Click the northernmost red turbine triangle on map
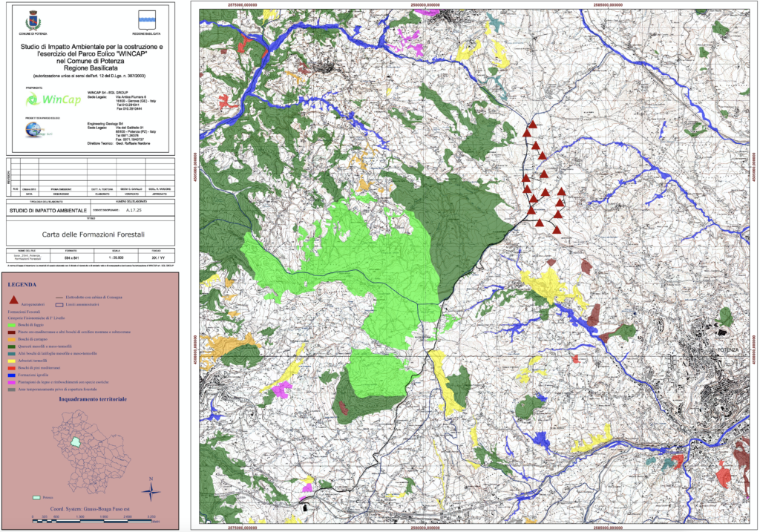This screenshot has width=760, height=532. click(x=533, y=125)
